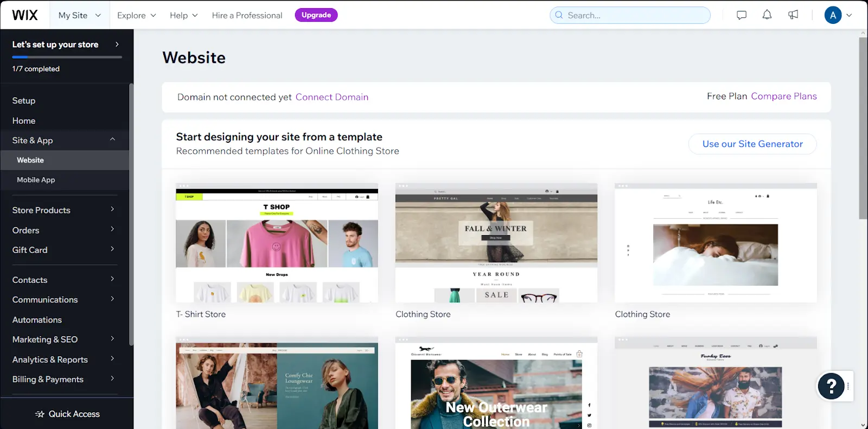Open the Explore dropdown menu
Screen dimensions: 868x429
(137, 15)
